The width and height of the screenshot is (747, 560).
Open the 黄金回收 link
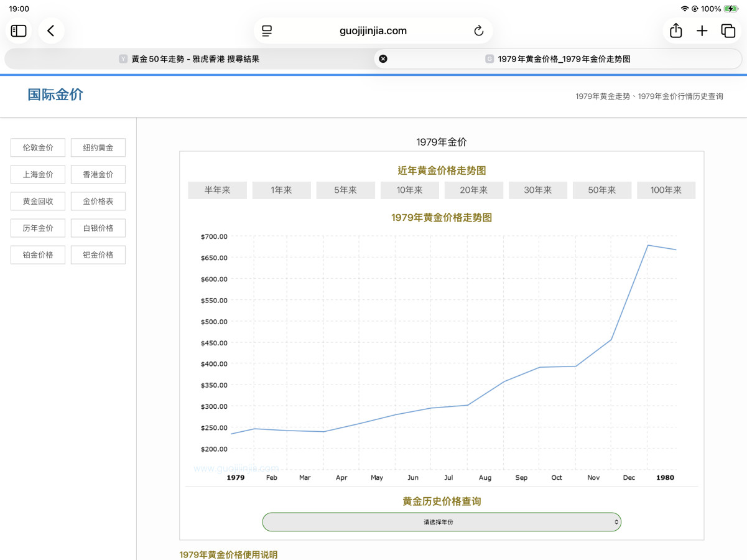tap(38, 201)
